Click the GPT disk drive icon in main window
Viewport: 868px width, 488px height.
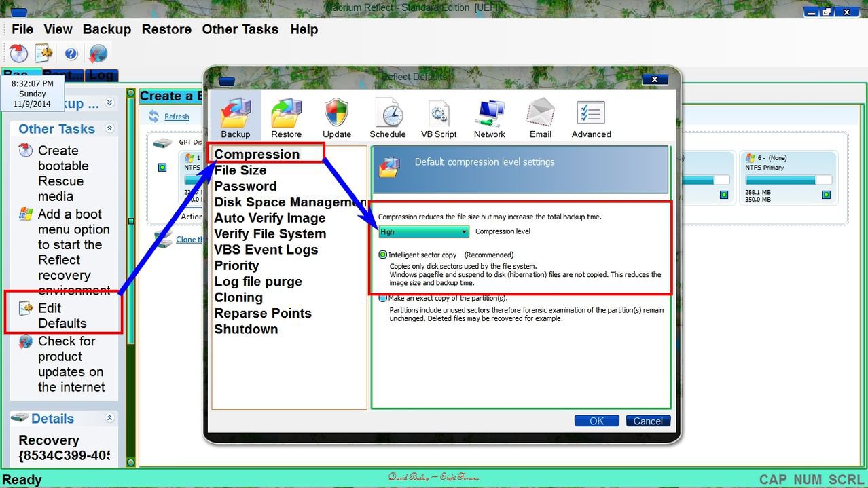(162, 143)
